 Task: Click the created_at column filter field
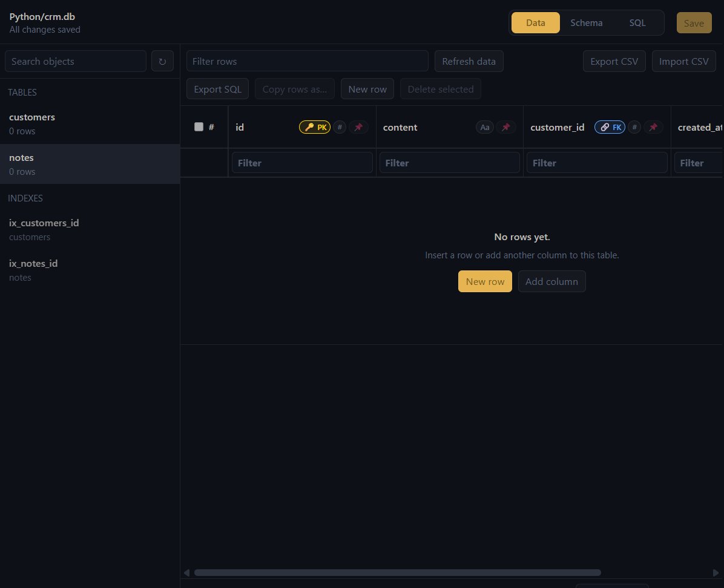(699, 163)
